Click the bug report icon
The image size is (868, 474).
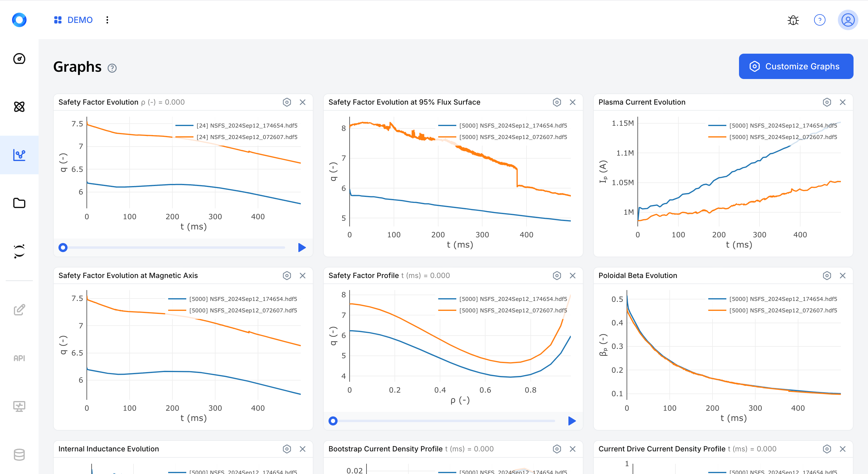click(x=793, y=20)
